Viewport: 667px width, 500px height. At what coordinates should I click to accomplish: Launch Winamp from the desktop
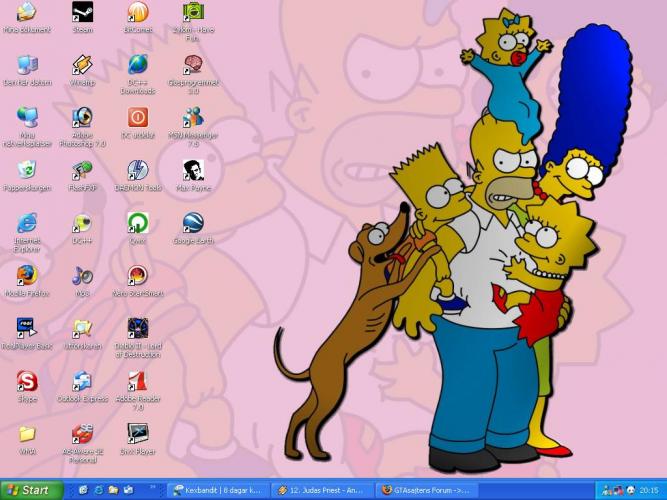(82, 66)
